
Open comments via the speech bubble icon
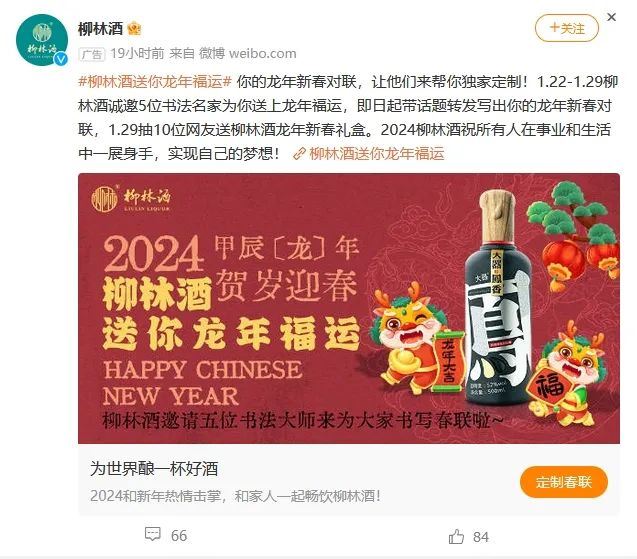(153, 534)
